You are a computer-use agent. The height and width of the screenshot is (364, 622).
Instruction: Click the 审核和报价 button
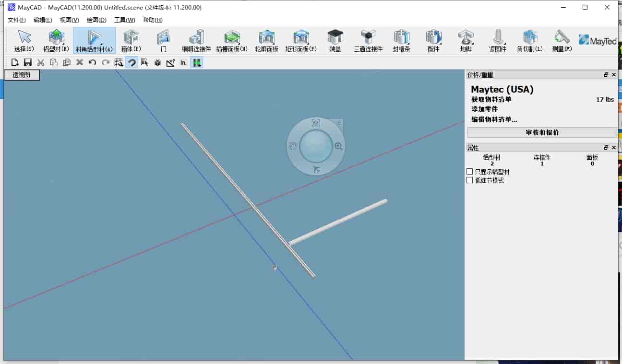point(542,133)
